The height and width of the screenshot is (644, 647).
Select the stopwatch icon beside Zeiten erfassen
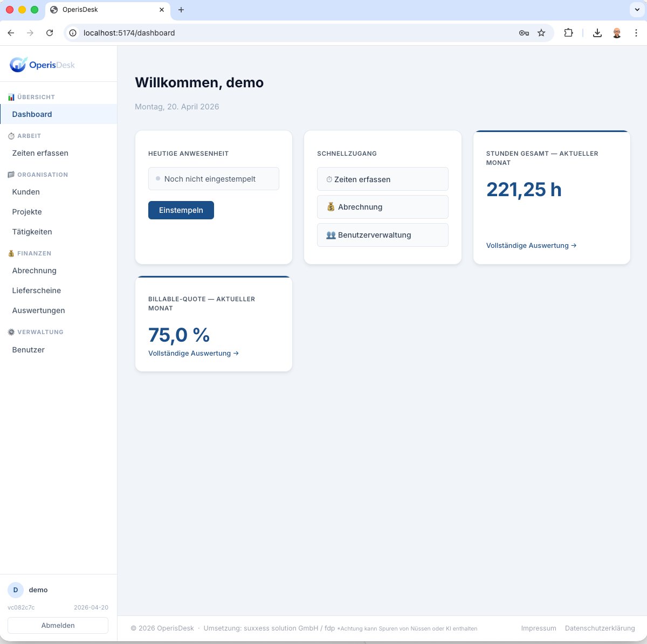pos(329,179)
